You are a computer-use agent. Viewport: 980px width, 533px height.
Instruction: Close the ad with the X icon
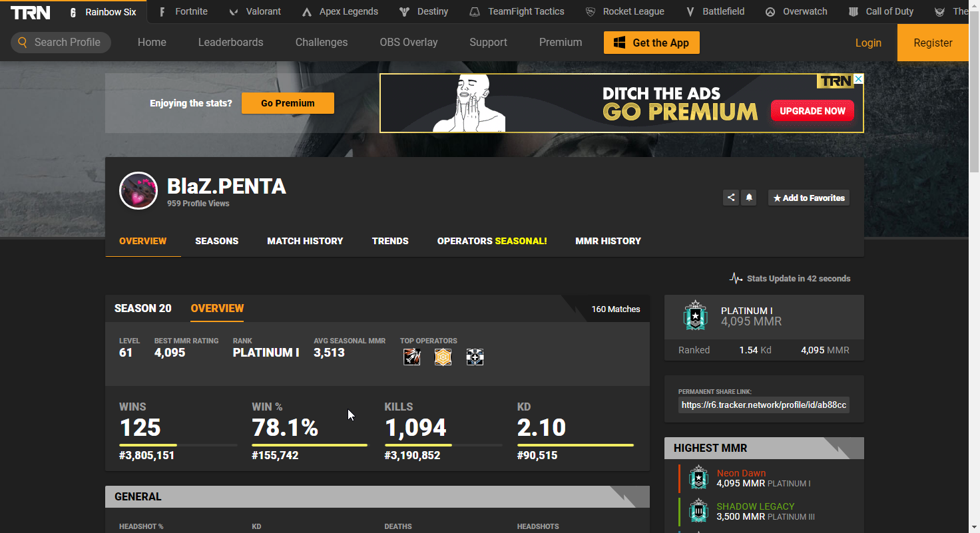pyautogui.click(x=858, y=80)
